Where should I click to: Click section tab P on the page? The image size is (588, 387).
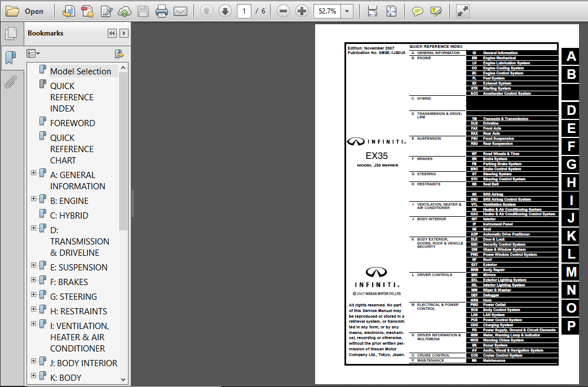coord(571,326)
